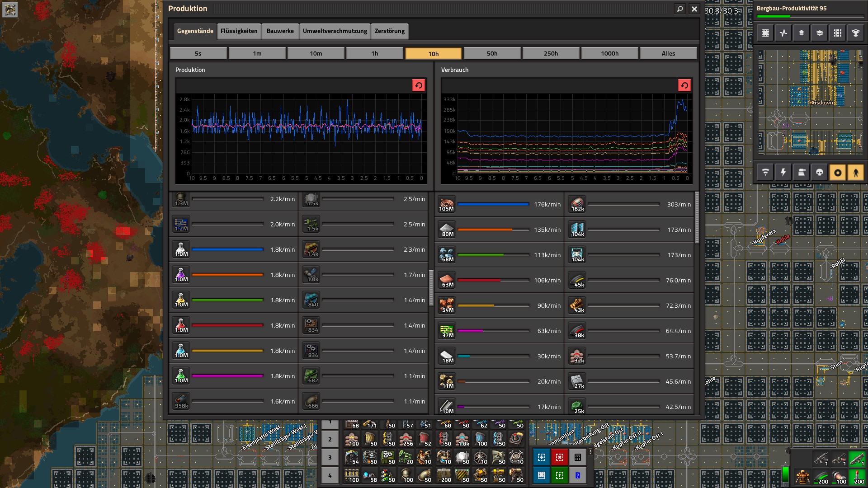
Task: Select the steel plate item at 30k/min
Action: pyautogui.click(x=446, y=356)
